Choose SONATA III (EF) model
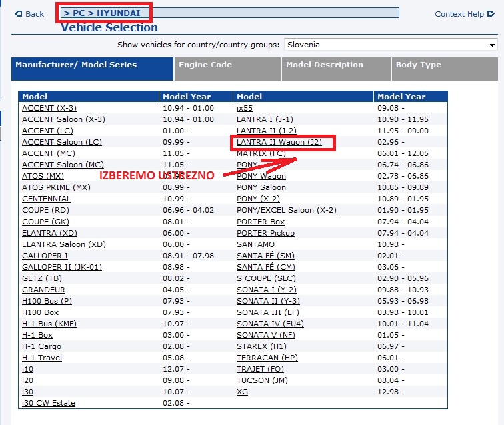504x425 pixels. (x=268, y=312)
